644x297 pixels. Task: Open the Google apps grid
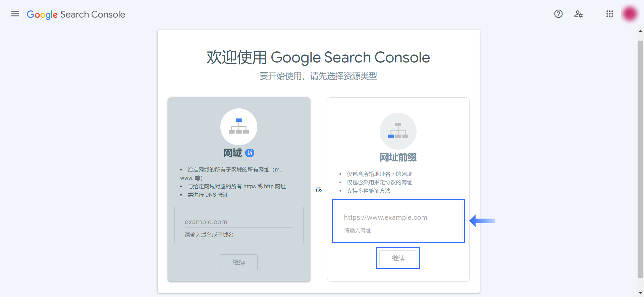click(x=610, y=14)
